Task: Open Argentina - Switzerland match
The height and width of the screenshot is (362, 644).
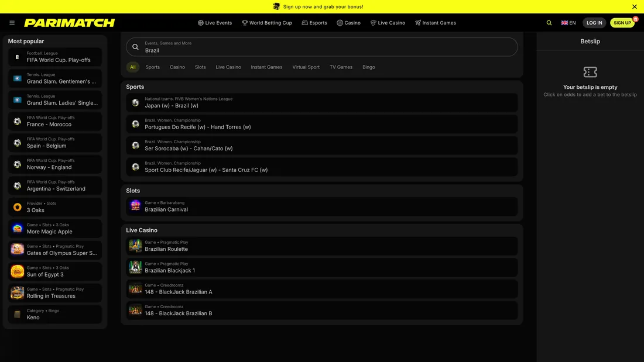Action: click(x=55, y=185)
